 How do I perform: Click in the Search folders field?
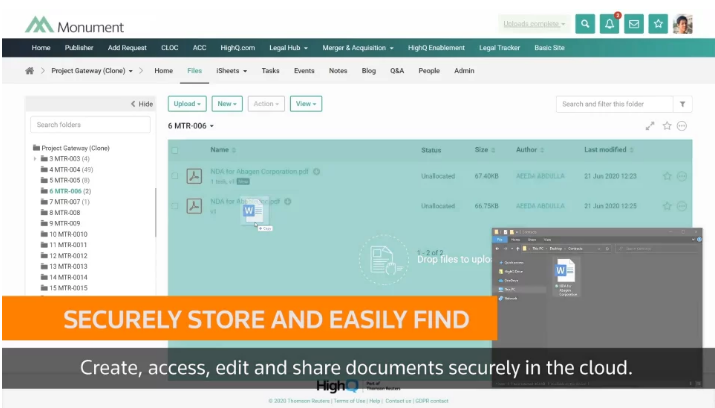[x=90, y=125]
